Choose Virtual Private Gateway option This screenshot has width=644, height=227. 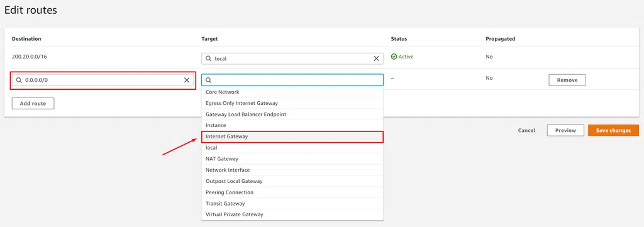[292, 214]
